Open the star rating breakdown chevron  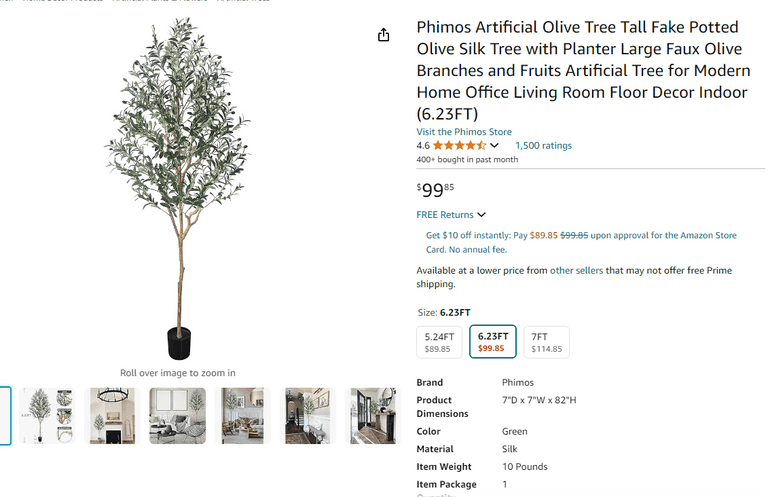pos(495,146)
